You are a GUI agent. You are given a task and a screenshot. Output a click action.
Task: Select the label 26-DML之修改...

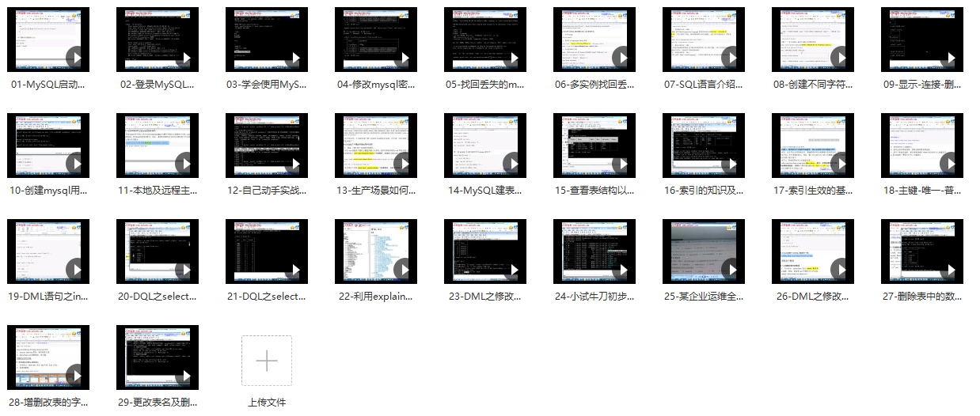point(813,296)
